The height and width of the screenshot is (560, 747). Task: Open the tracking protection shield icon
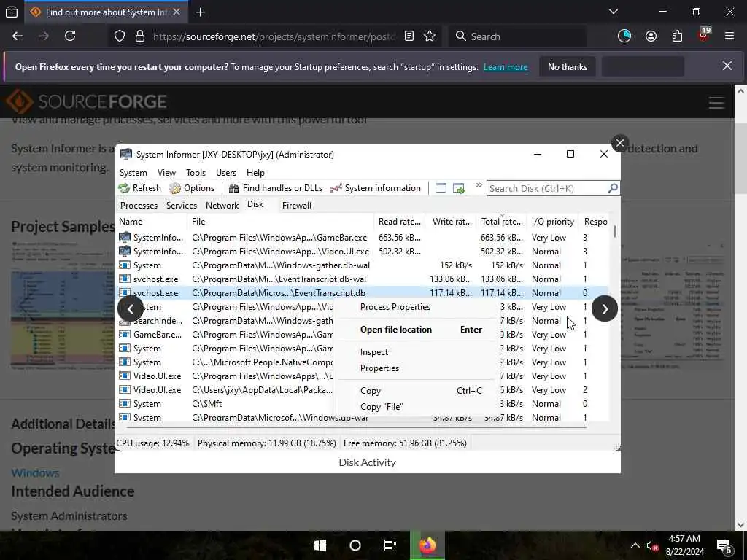120,36
